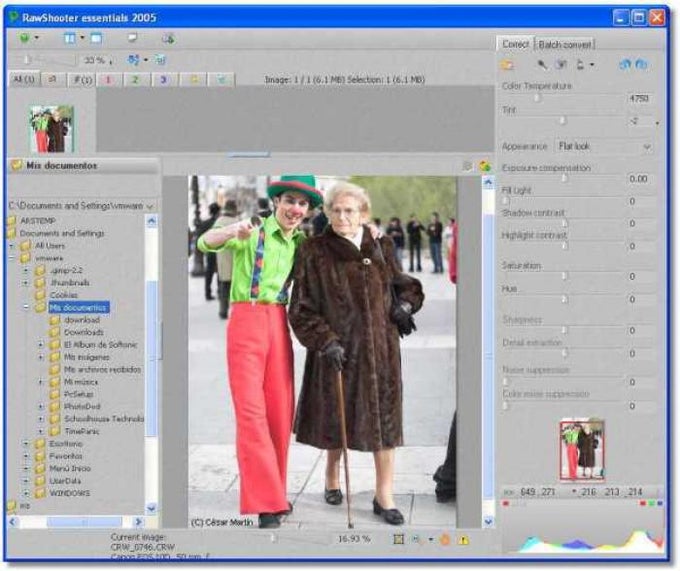Select the TimePanic folder

[82, 431]
